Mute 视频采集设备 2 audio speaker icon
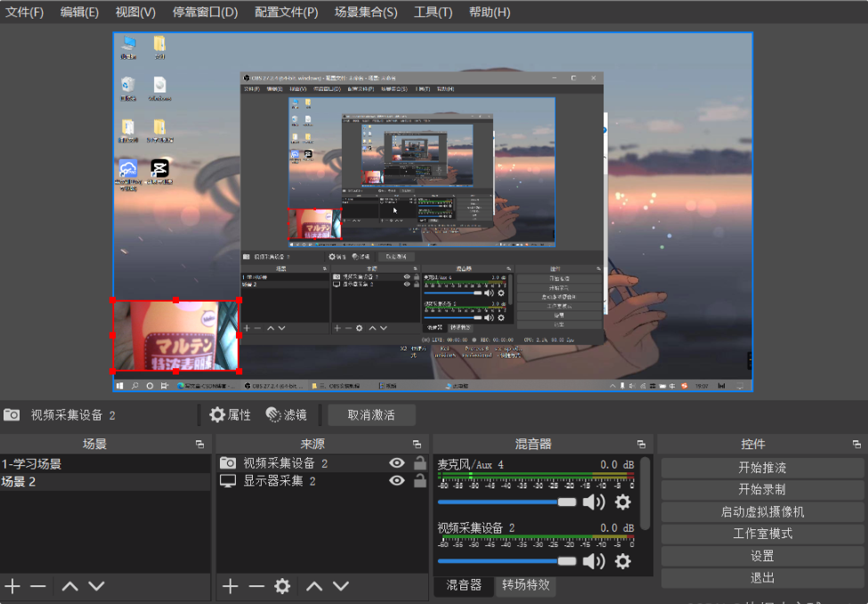 (594, 561)
